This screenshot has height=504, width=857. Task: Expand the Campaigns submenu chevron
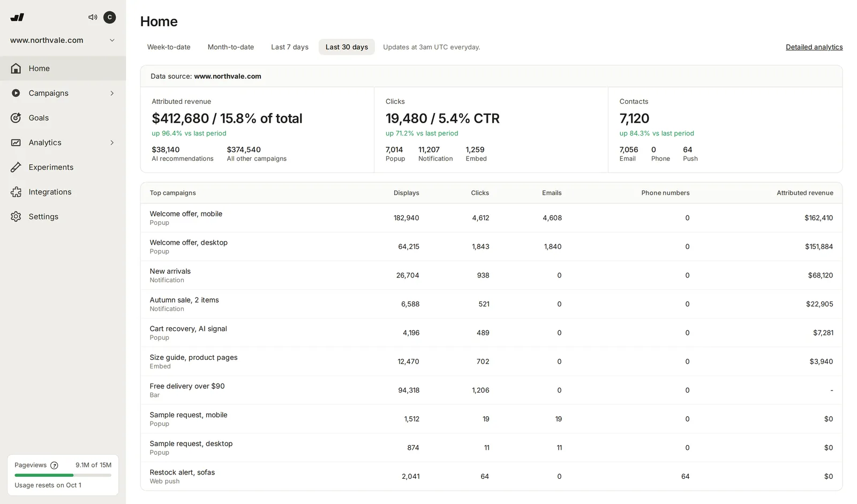point(112,93)
